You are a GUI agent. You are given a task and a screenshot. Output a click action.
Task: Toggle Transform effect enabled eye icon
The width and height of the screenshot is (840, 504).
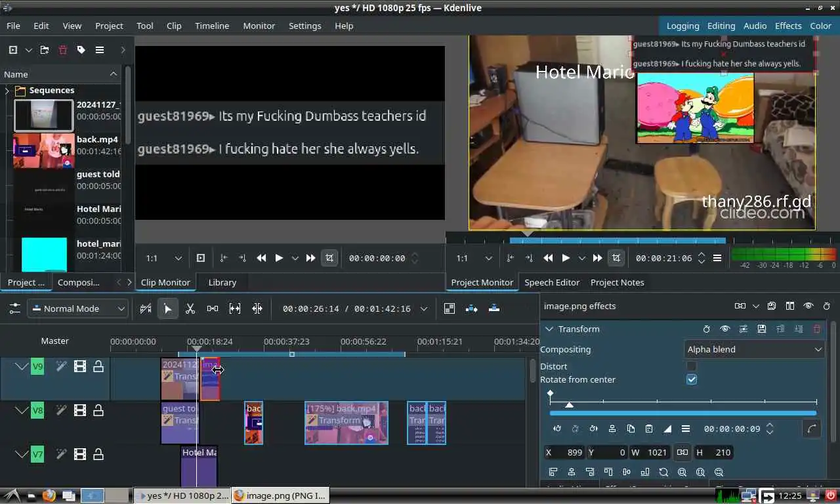point(725,329)
